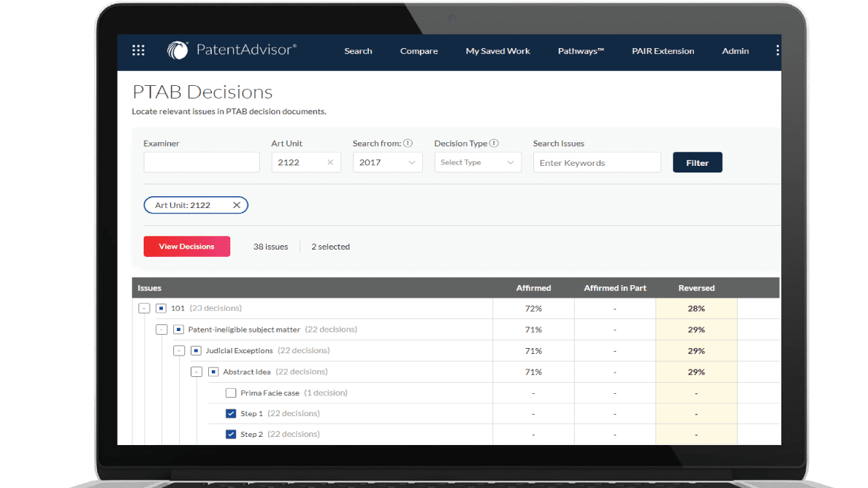
Task: Toggle the Judicial Exceptions checkbox
Action: 196,350
